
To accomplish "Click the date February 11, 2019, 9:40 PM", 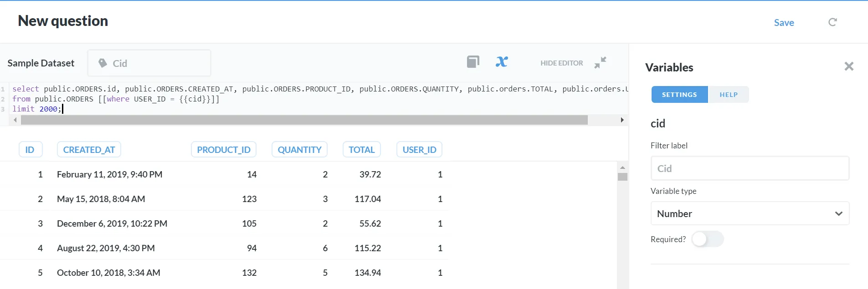I will [x=110, y=174].
